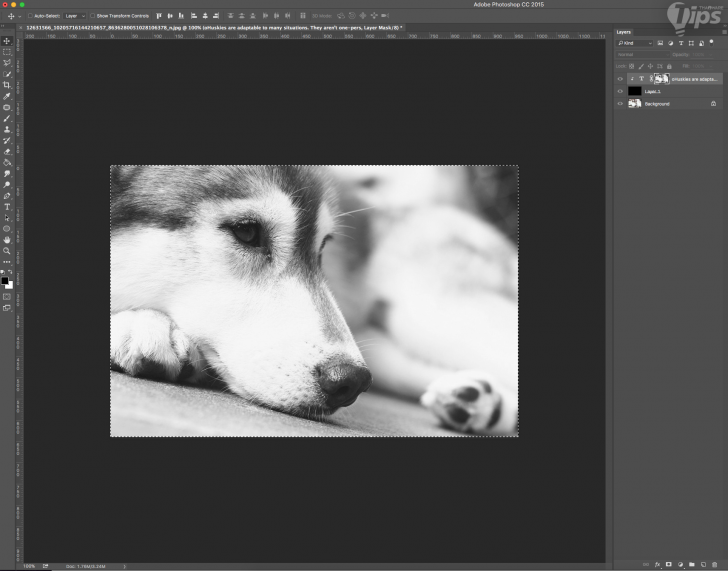Reset default foreground and background colors

(x=3, y=272)
